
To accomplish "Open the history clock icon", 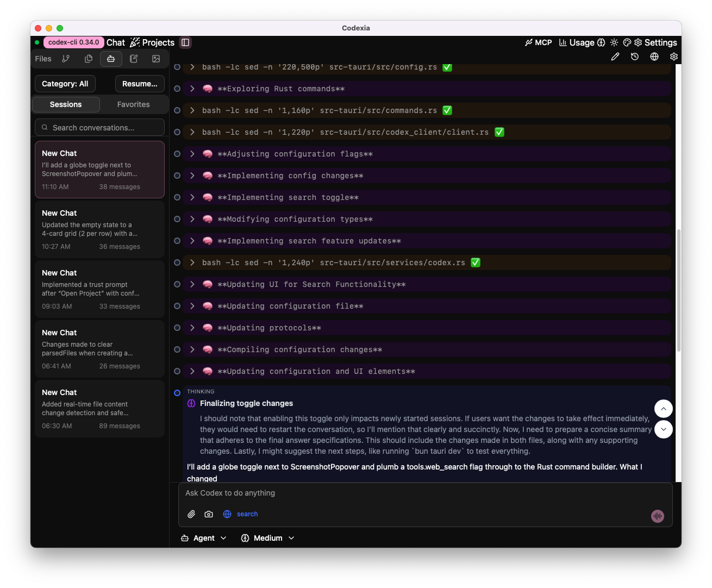I will click(635, 57).
